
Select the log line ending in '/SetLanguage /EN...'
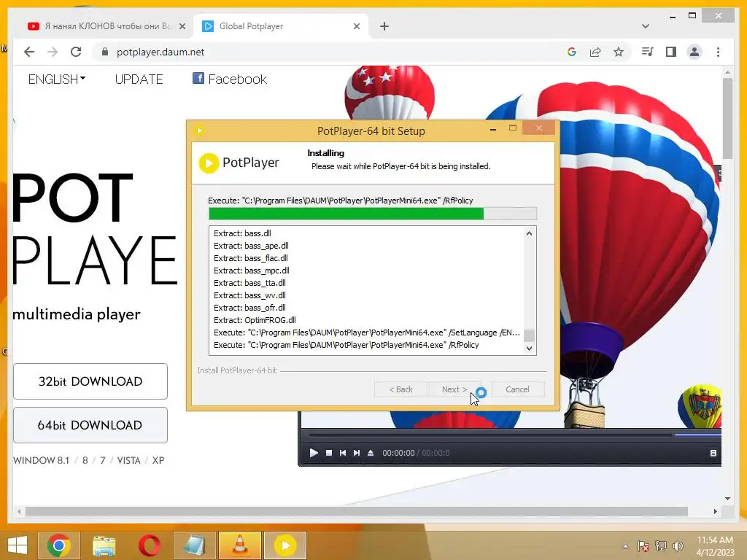coord(367,332)
